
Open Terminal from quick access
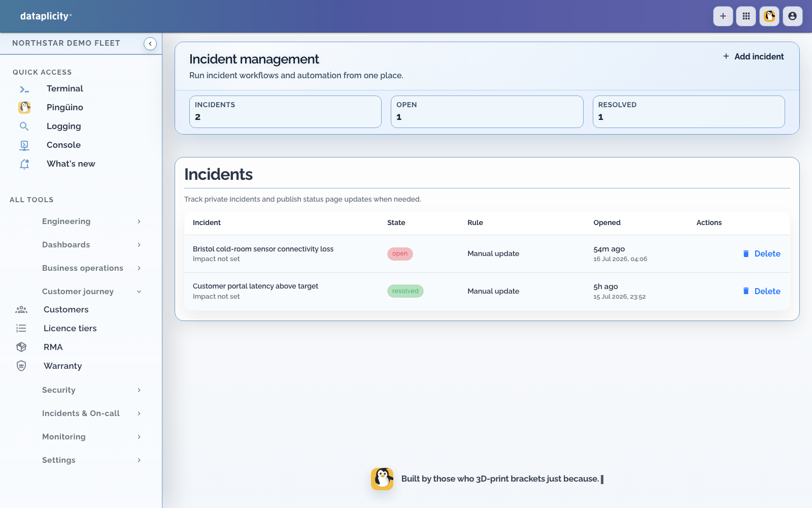(x=65, y=89)
